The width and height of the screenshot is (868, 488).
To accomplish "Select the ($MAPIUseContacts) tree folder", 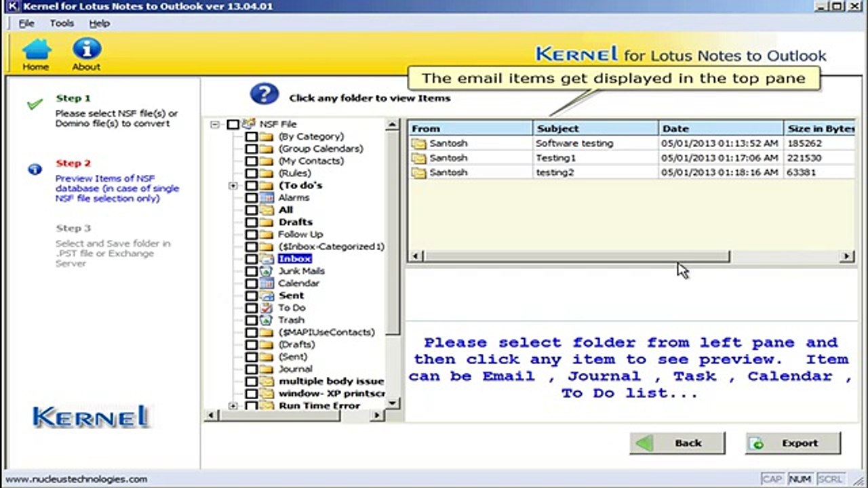I will tap(326, 332).
